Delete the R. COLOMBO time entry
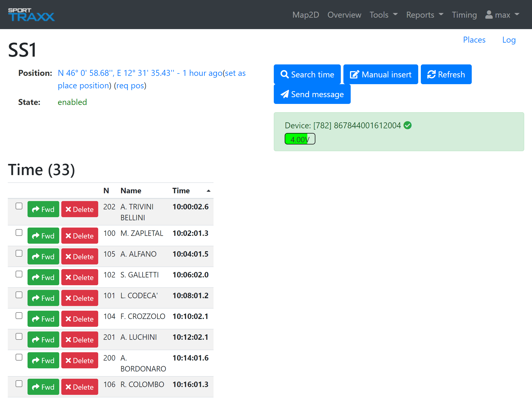This screenshot has width=532, height=399. tap(80, 387)
